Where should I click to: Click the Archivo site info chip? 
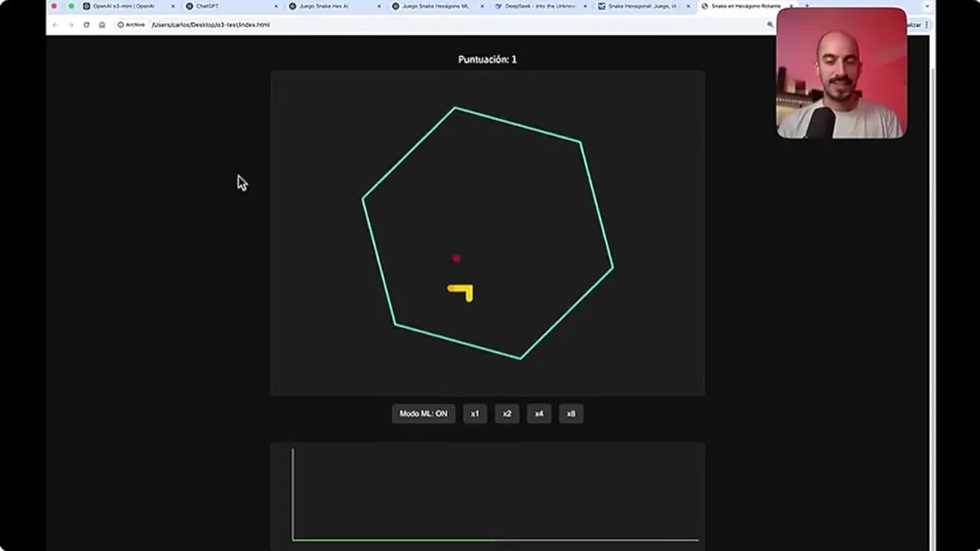coord(131,24)
